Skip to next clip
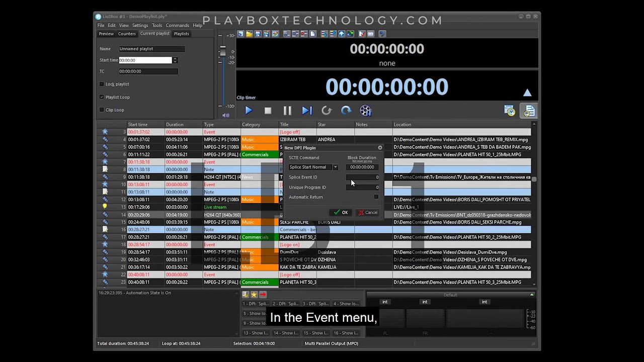 pos(307,111)
